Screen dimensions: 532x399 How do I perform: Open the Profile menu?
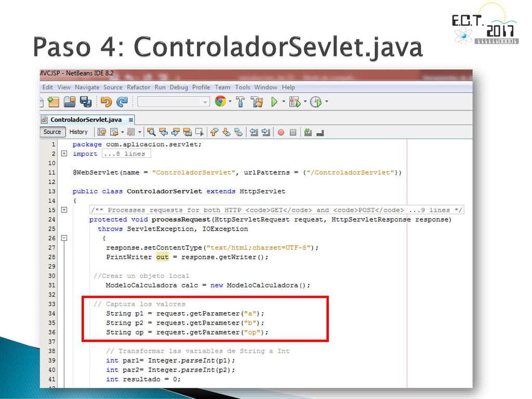click(201, 87)
